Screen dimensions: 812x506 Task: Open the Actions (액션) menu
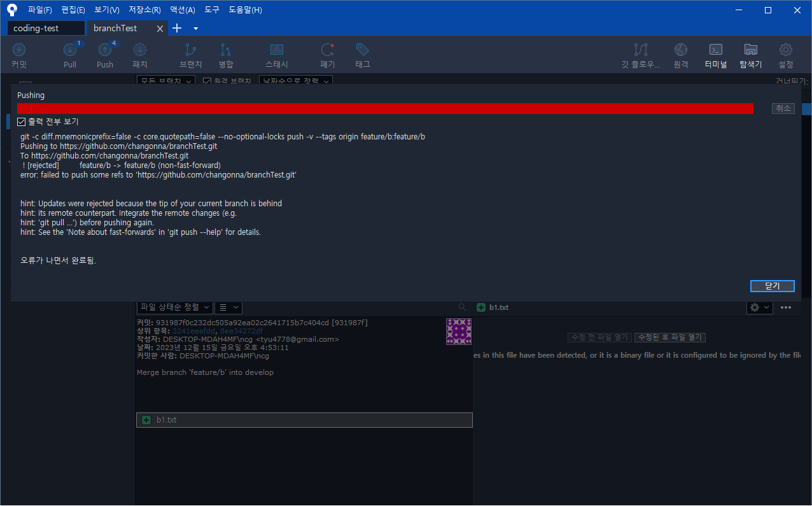pyautogui.click(x=183, y=10)
